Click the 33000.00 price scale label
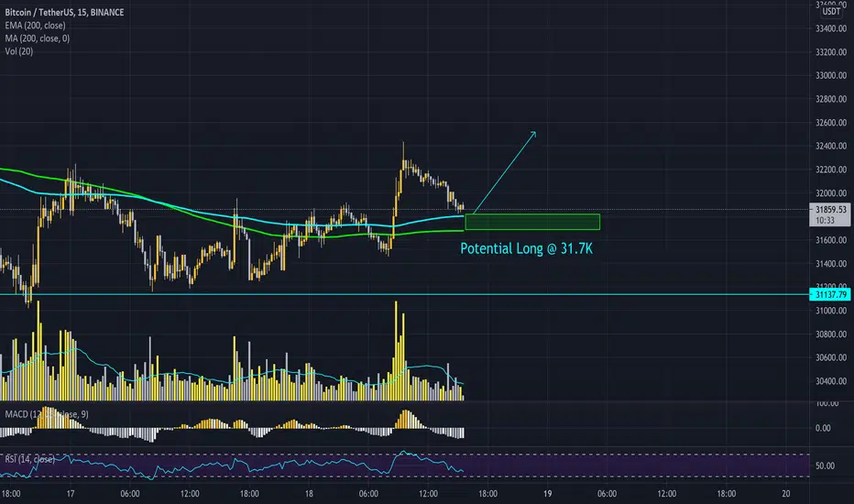This screenshot has height=504, width=854. coord(831,75)
